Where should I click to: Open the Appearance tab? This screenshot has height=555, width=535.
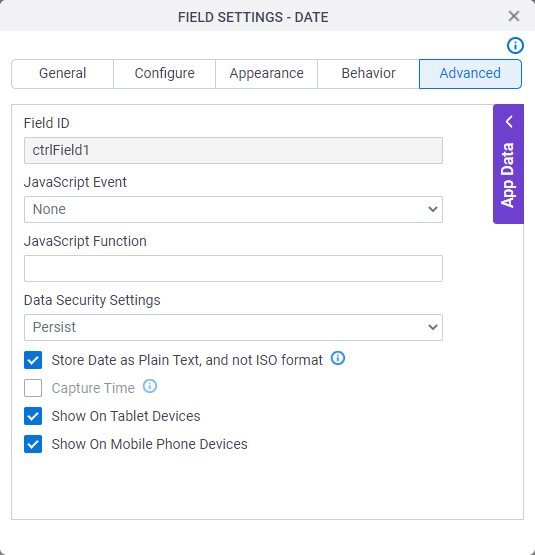pos(267,74)
